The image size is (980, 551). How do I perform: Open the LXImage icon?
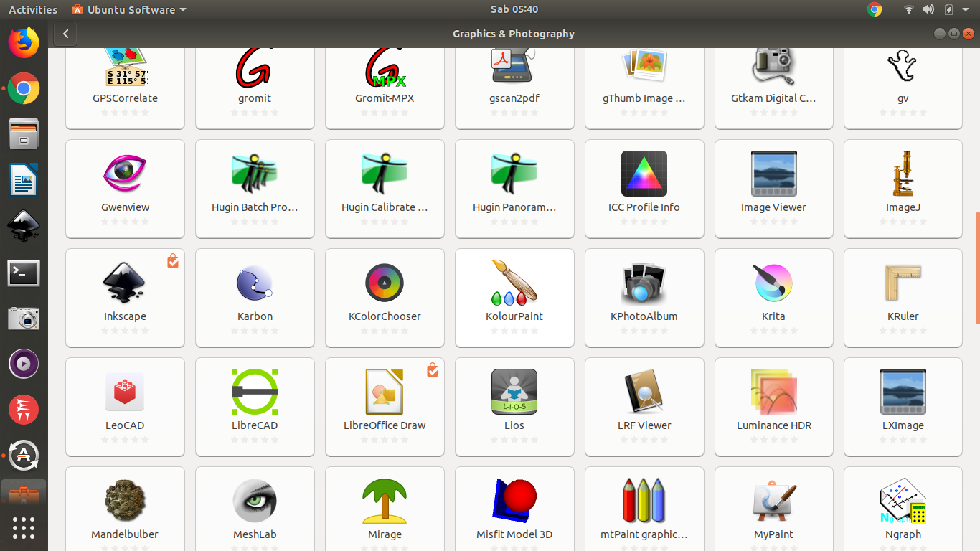coord(903,392)
